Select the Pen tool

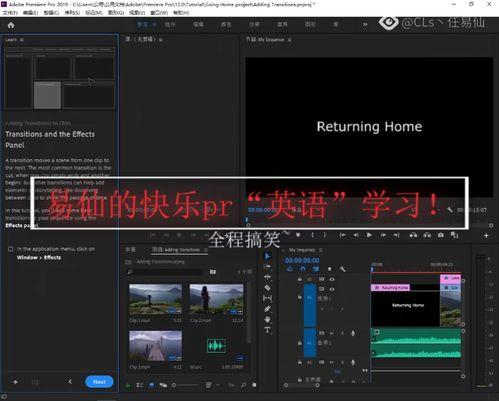267,309
